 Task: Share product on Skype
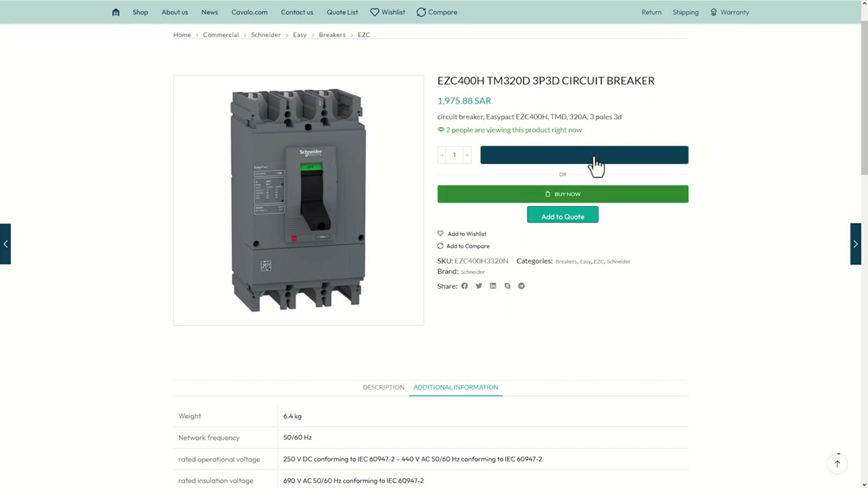click(x=507, y=286)
